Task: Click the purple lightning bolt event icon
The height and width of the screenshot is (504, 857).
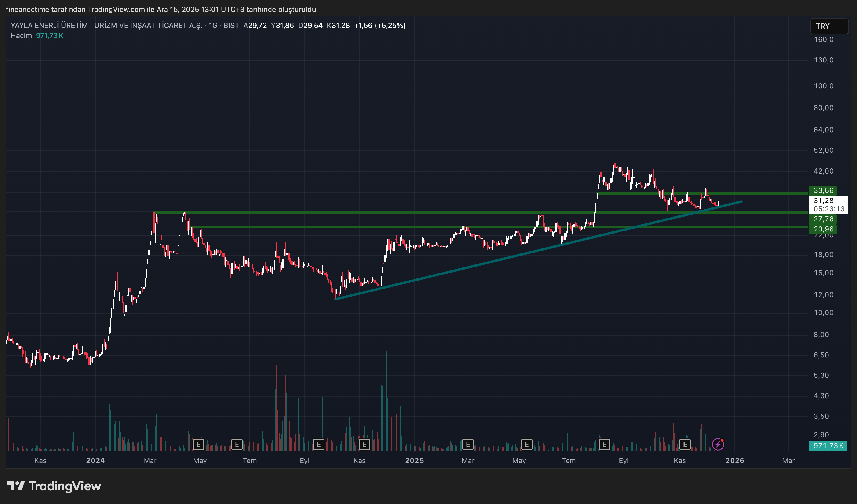Action: point(718,444)
